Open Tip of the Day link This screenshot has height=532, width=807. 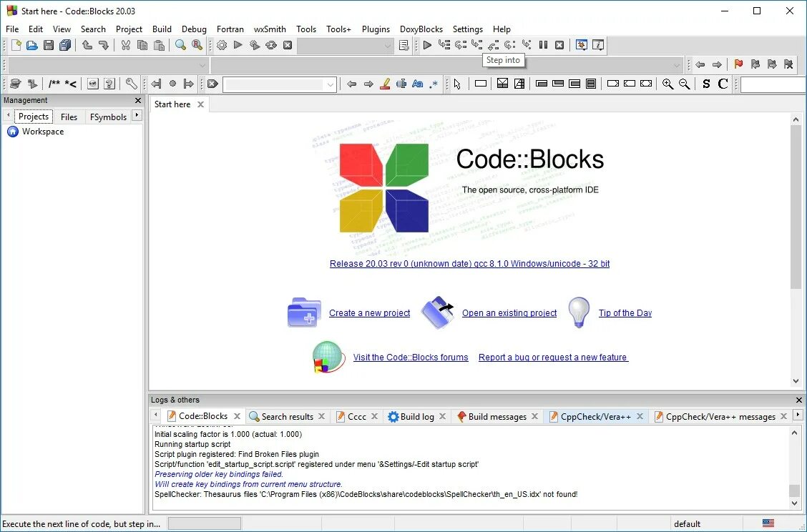point(625,312)
